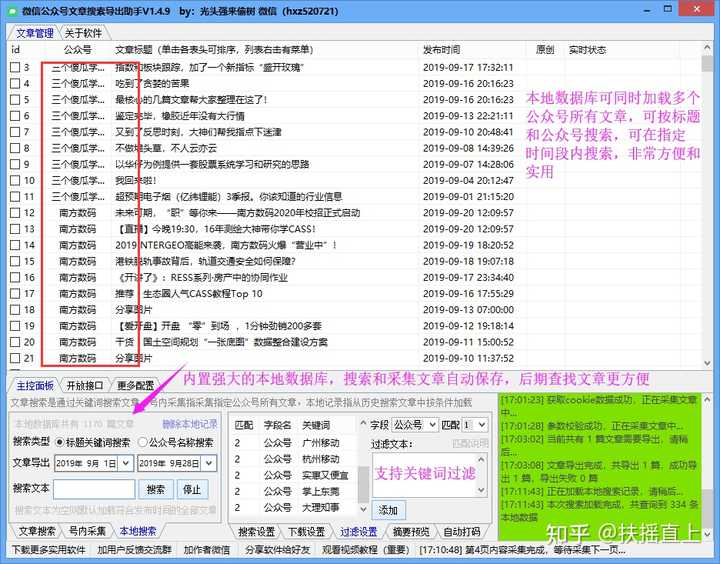This screenshot has height=564, width=720.
Task: Click 下载更多实用软件 in the status bar
Action: tap(48, 550)
